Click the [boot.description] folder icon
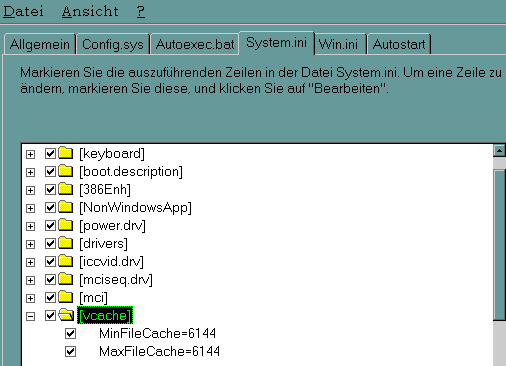The width and height of the screenshot is (506, 366). [66, 171]
